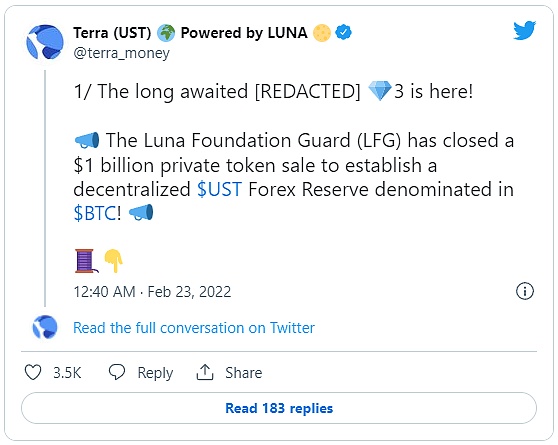Click the Powered by LUNA name text
The image size is (558, 445).
[244, 33]
